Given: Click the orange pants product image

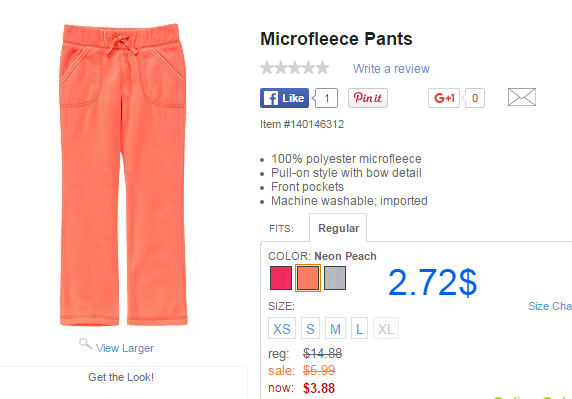Looking at the screenshot, I should click(123, 175).
